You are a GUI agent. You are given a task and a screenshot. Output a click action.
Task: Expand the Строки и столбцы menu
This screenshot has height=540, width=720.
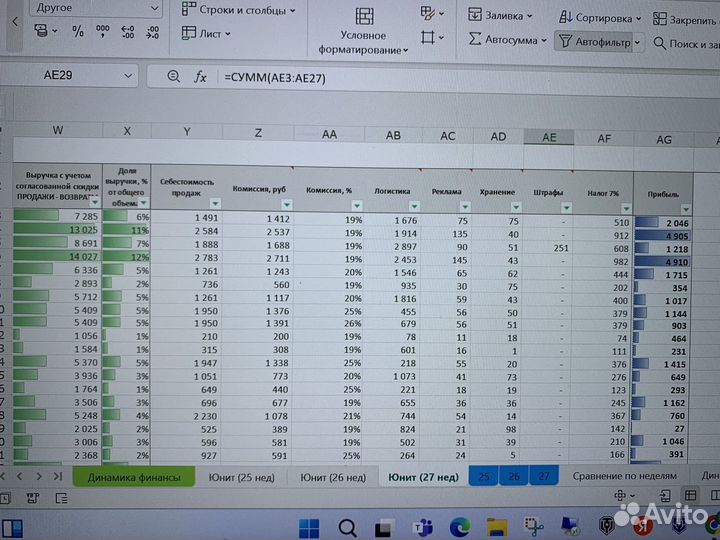tap(240, 11)
